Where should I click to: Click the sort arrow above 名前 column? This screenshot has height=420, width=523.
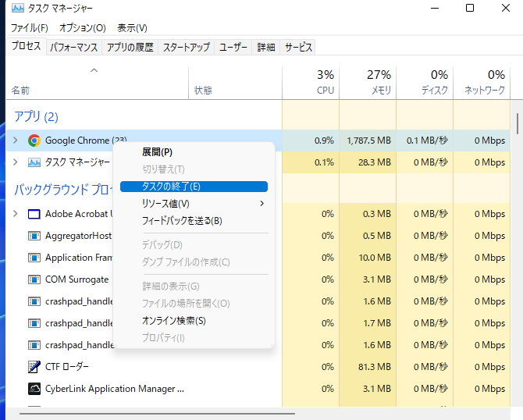94,70
